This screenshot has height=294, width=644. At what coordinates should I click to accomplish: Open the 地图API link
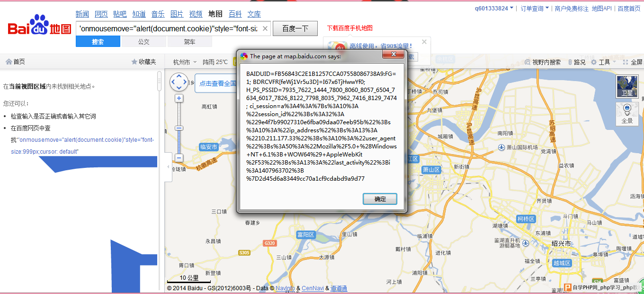point(602,8)
